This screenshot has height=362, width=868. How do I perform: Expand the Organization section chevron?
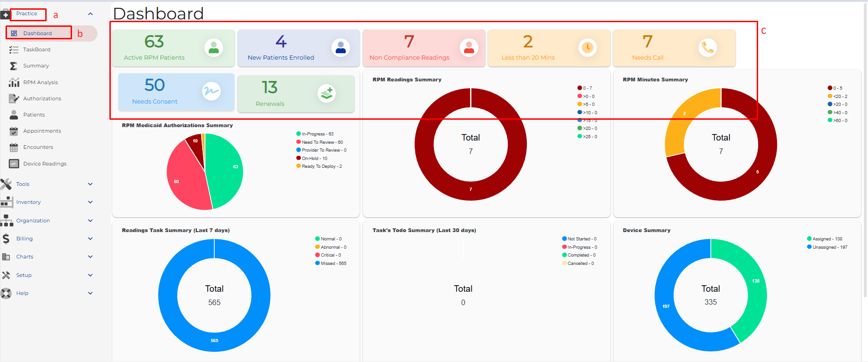click(90, 221)
